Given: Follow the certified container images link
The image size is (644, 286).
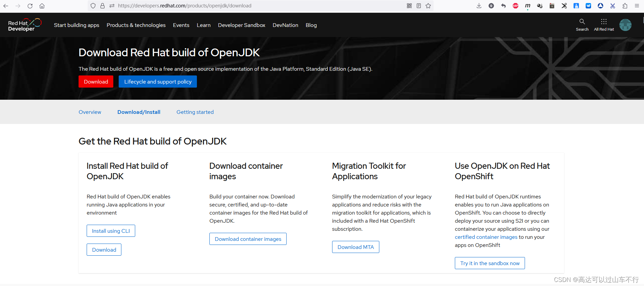Looking at the screenshot, I should pos(486,237).
